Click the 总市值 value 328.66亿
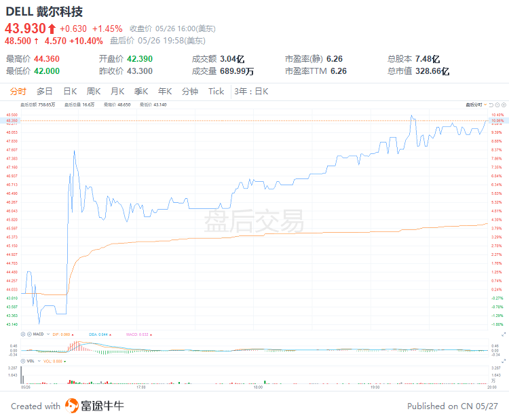This screenshot has width=509, height=420. point(432,71)
